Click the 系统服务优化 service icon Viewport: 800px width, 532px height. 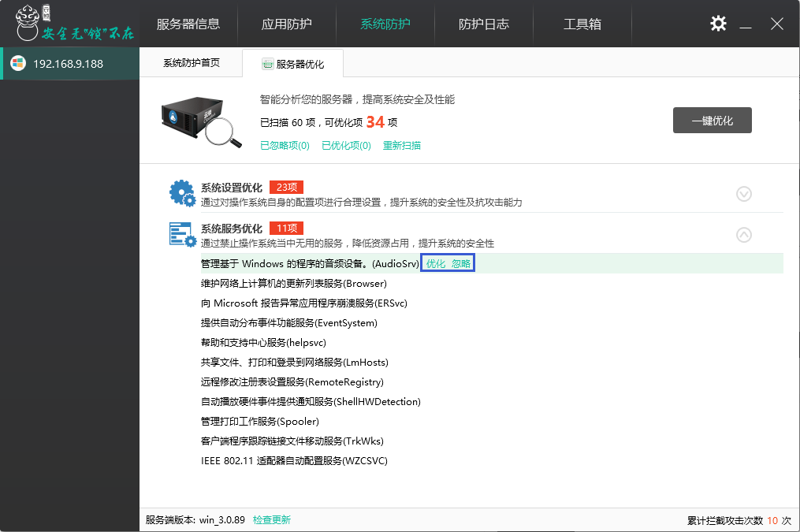point(182,233)
